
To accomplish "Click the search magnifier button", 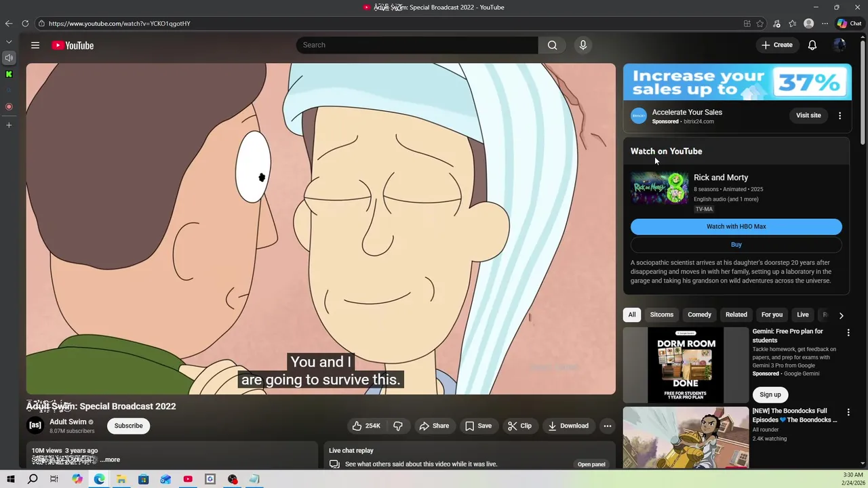I will [x=553, y=45].
